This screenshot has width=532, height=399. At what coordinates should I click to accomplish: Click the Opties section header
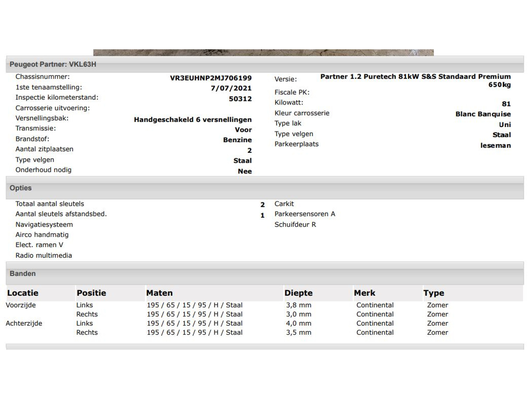point(21,188)
